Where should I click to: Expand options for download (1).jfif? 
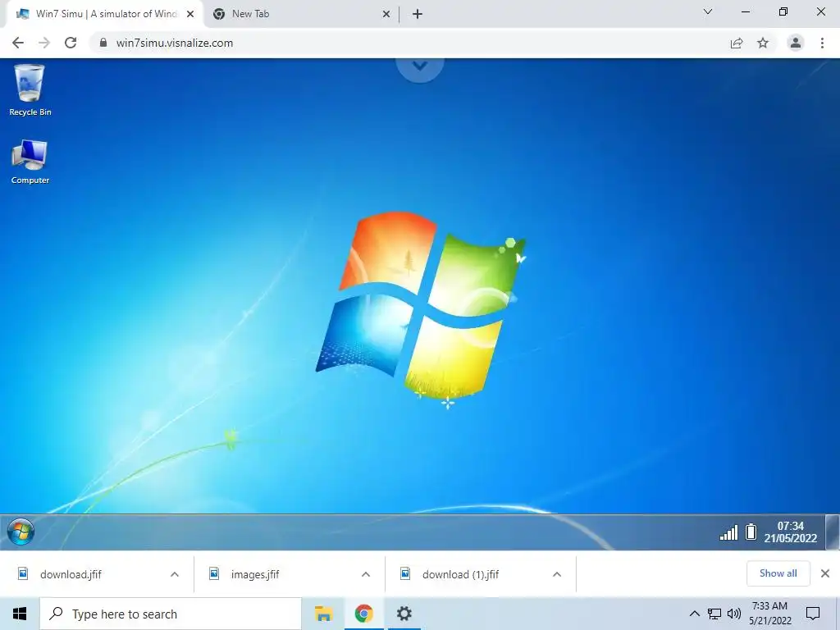[557, 574]
